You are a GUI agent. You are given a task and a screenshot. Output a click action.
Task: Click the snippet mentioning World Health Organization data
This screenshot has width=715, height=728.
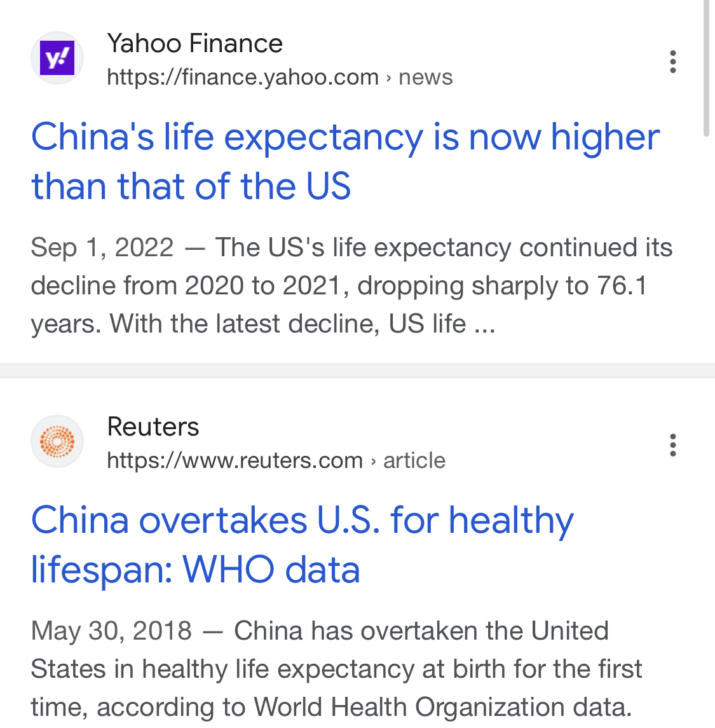[x=336, y=669]
